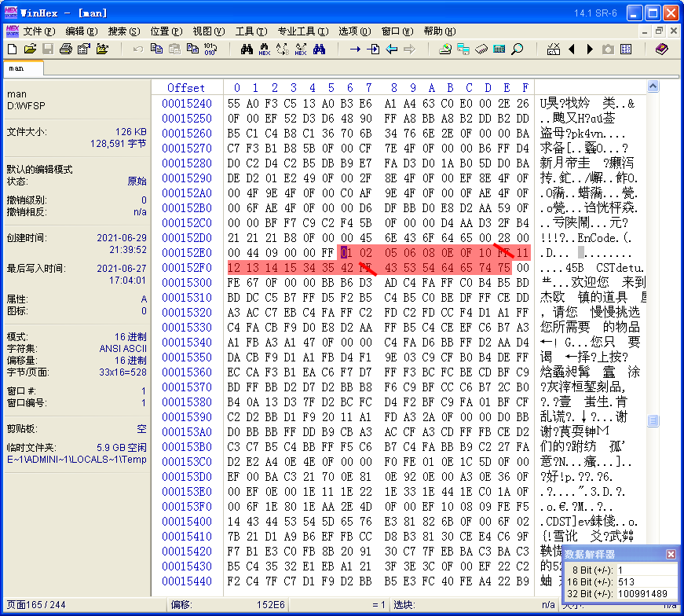Open the help book icon

662,49
